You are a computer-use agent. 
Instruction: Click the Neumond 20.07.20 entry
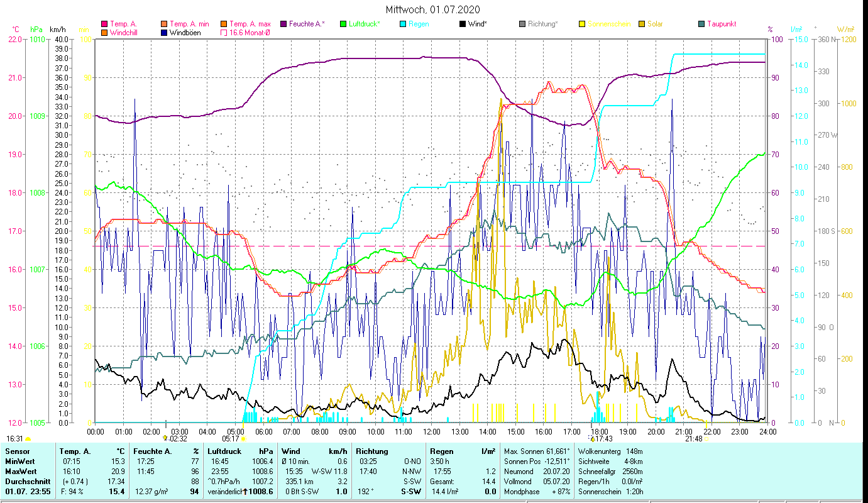pyautogui.click(x=537, y=472)
